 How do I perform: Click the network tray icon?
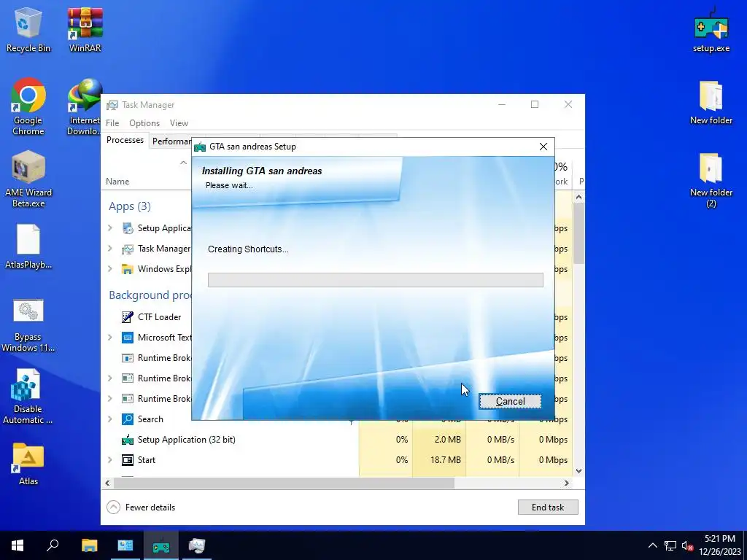click(670, 545)
